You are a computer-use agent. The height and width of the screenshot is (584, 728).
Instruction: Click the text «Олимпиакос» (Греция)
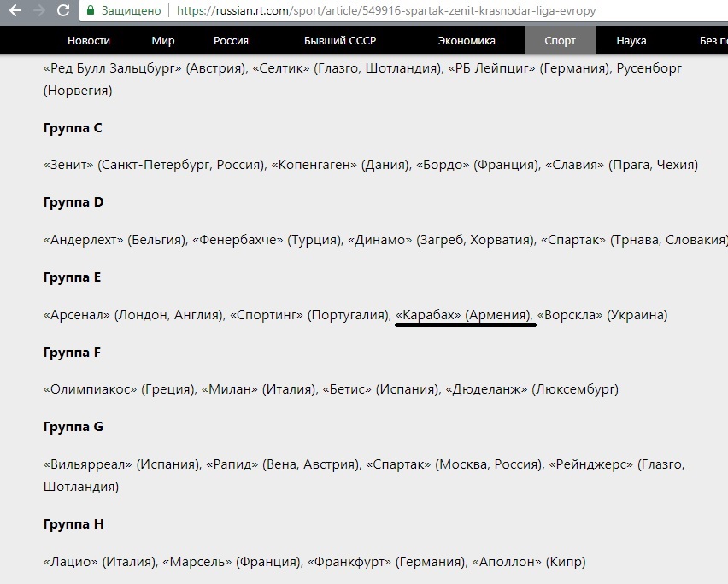[119, 389]
